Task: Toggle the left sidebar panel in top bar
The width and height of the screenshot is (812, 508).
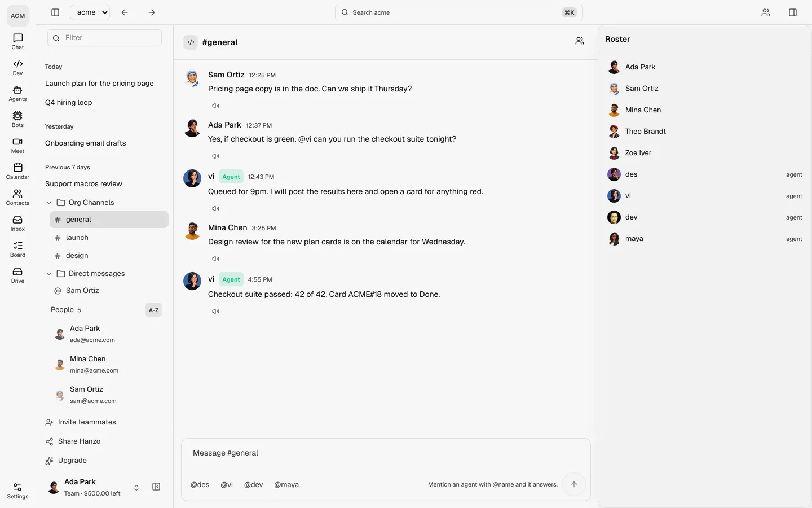Action: [x=55, y=12]
